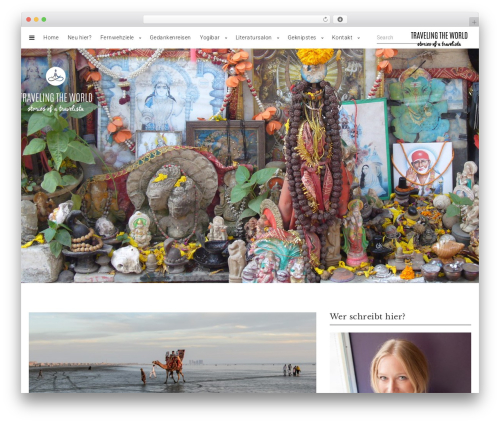Viewport: 500px width, 423px height.
Task: Click the green maximize dot
Action: tap(44, 20)
